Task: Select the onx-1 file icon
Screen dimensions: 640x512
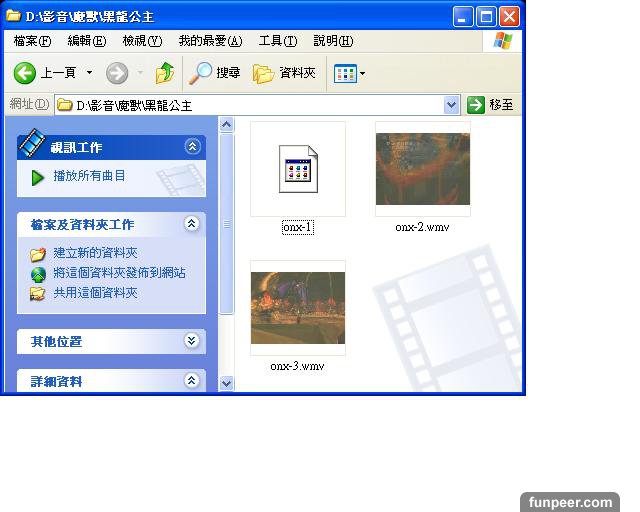Action: pos(298,169)
